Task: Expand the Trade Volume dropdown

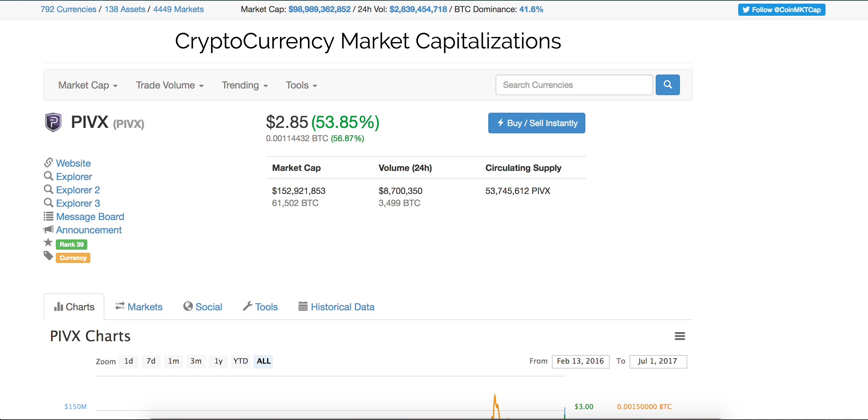Action: (x=170, y=85)
